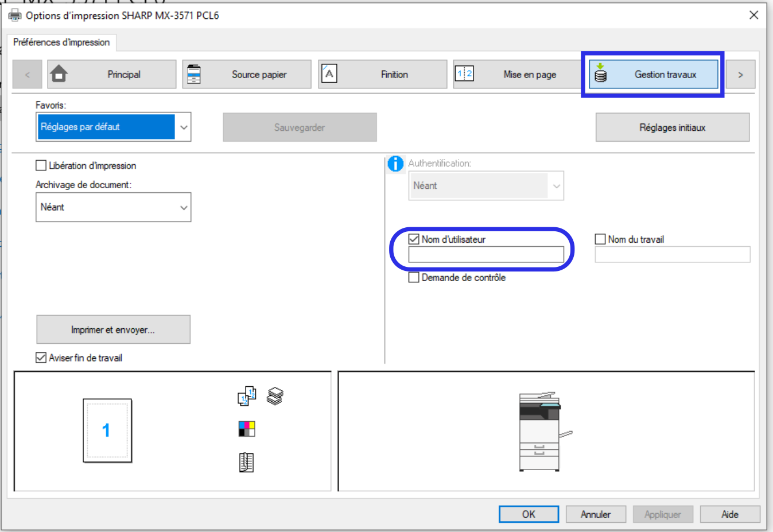Open the Authentification Néant dropdown
This screenshot has height=532, width=773.
click(x=486, y=186)
